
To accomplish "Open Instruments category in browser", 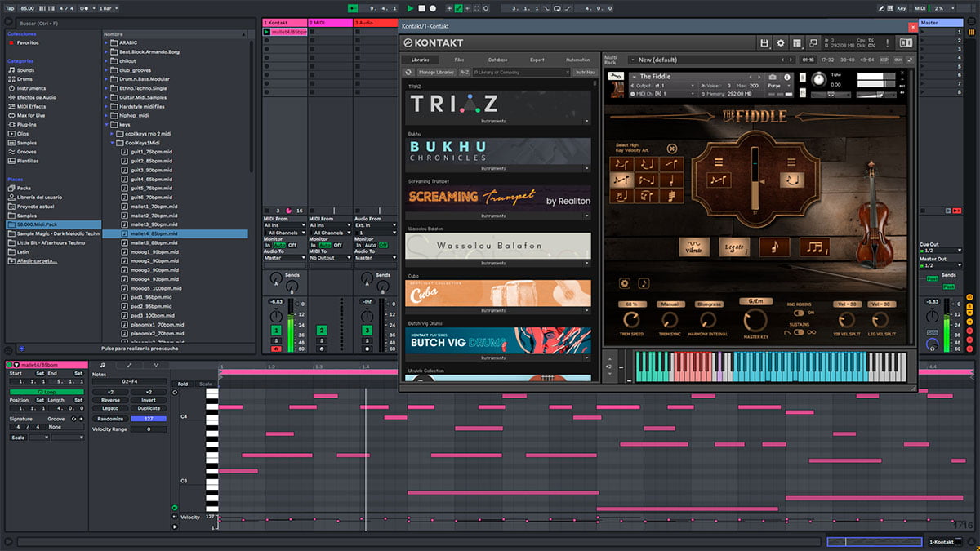I will (x=27, y=88).
